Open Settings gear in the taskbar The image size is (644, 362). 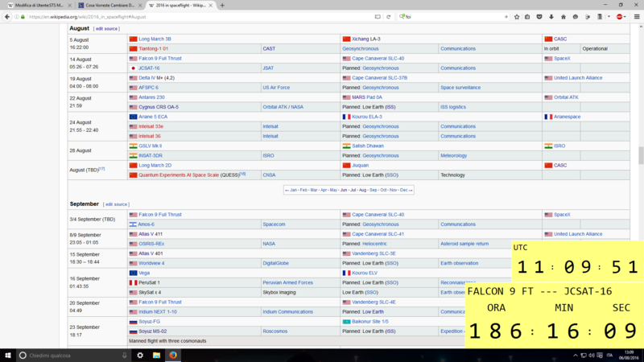coord(140,355)
